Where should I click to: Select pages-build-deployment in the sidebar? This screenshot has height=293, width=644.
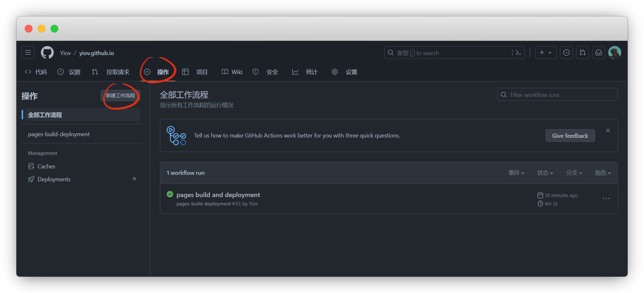[59, 134]
